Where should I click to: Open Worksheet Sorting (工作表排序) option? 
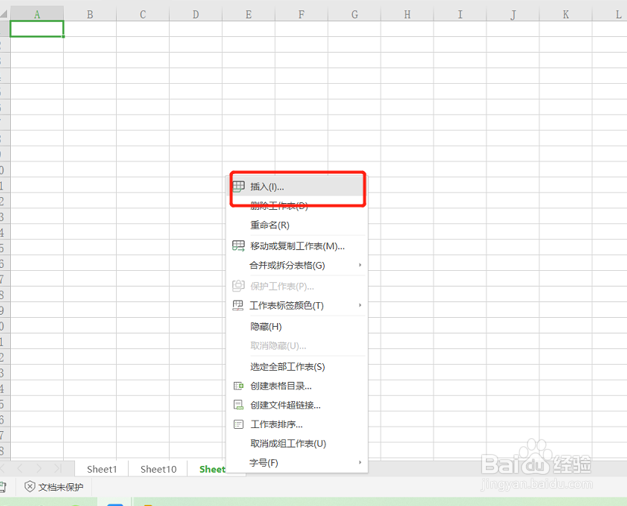tap(297, 424)
